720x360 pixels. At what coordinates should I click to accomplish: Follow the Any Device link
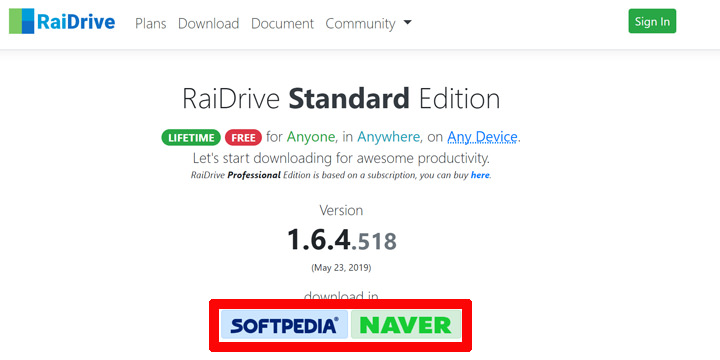[x=483, y=137]
